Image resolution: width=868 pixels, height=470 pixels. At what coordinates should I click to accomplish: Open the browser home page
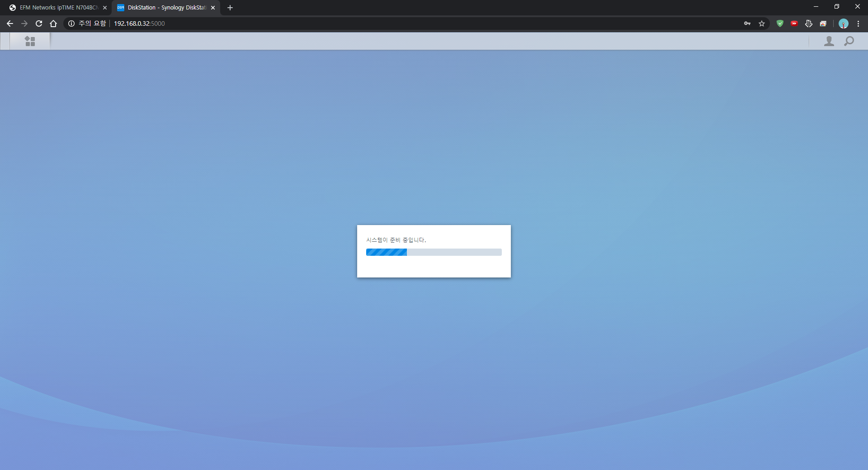tap(53, 23)
